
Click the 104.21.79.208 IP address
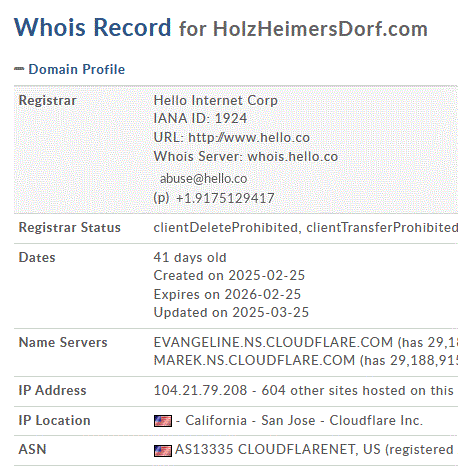200,391
